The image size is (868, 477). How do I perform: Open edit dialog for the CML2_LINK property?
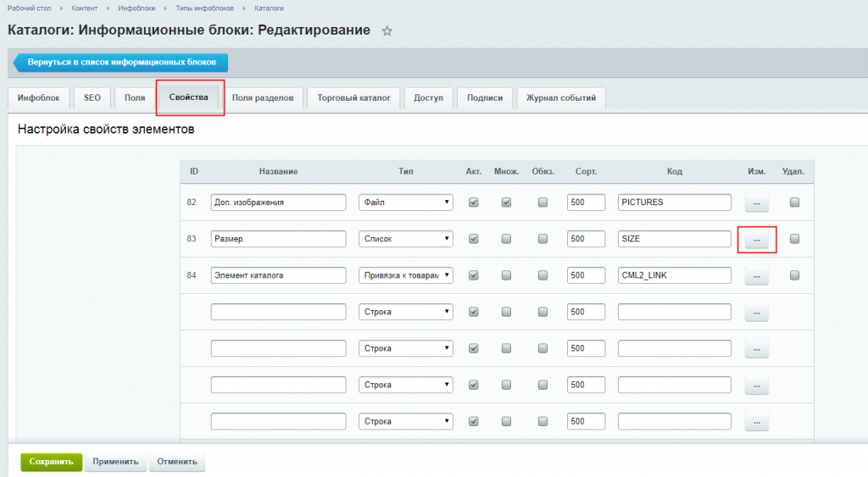point(756,276)
